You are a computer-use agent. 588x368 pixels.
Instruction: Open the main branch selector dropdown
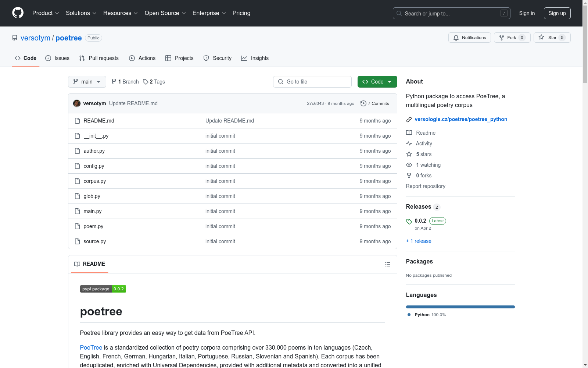tap(87, 82)
